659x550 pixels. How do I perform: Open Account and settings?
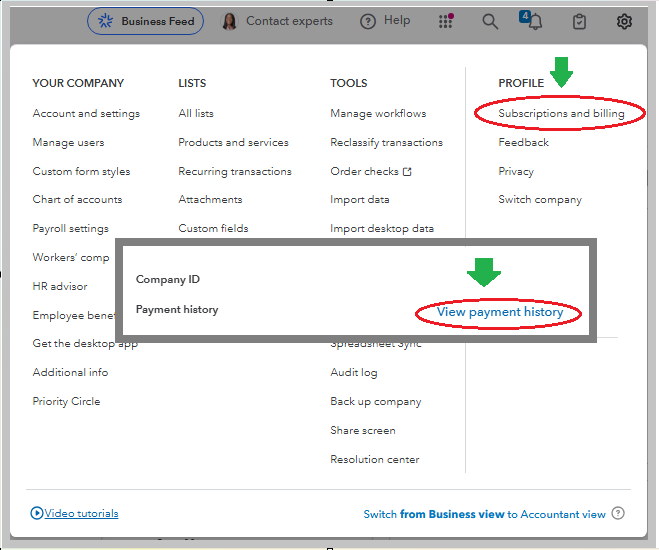point(86,113)
